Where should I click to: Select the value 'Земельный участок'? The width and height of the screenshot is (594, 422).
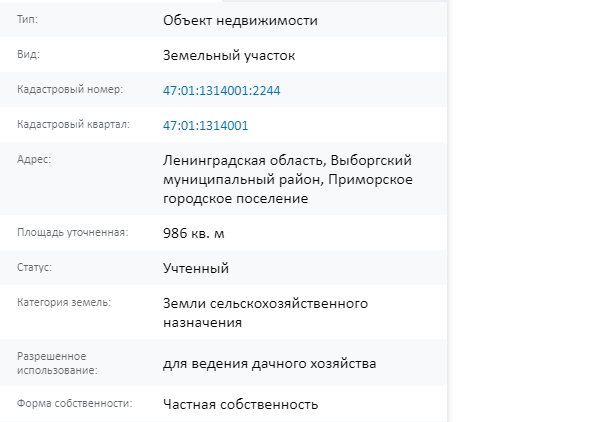pos(229,56)
